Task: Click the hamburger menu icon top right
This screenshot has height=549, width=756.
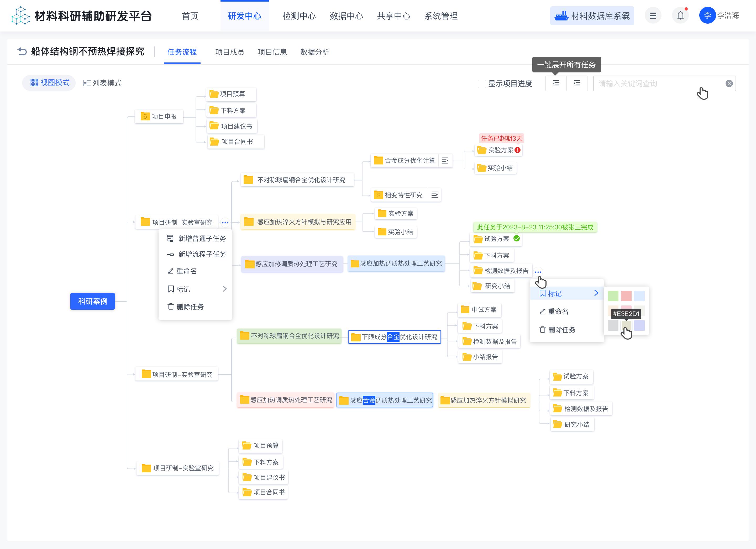Action: (x=653, y=15)
